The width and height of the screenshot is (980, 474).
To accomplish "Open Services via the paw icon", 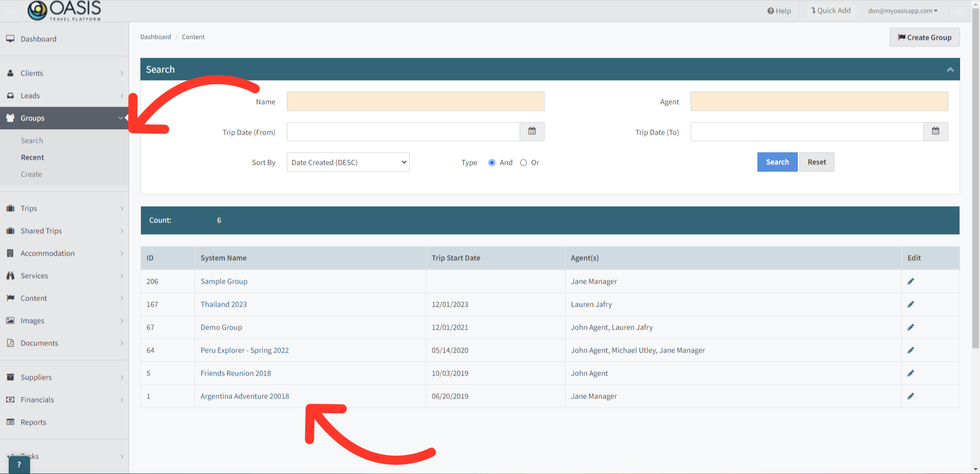I will pyautogui.click(x=11, y=276).
